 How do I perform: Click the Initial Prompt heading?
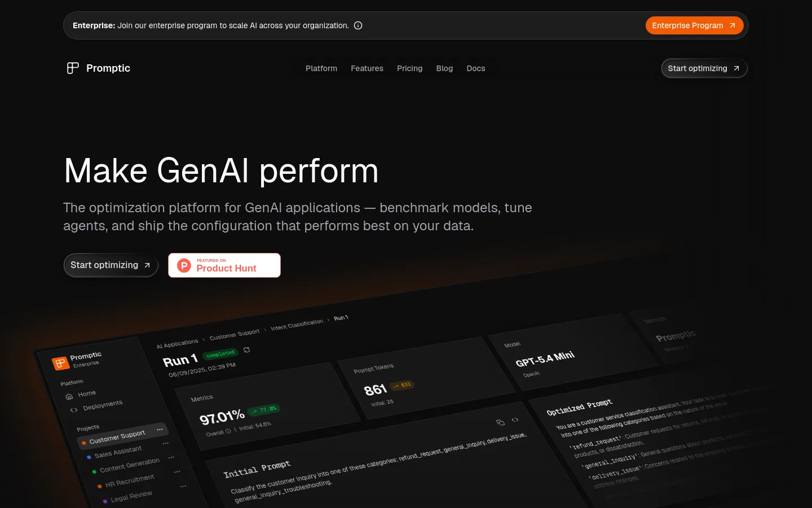point(257,468)
